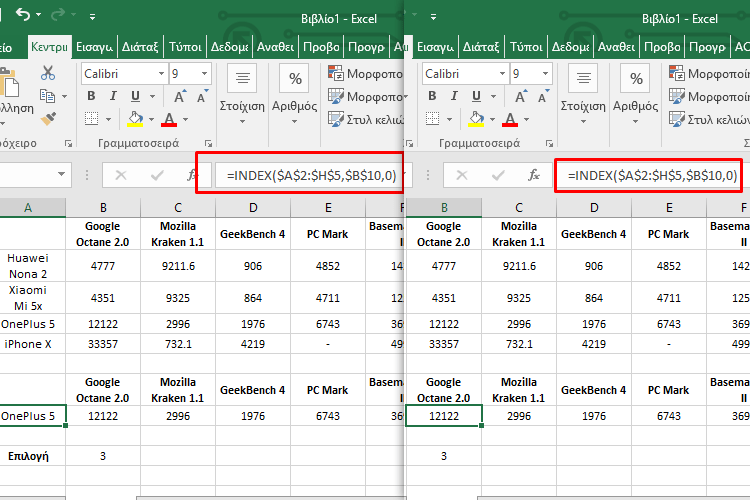Click format as table icon, left window
Screen dimensions: 750x500
(x=336, y=96)
